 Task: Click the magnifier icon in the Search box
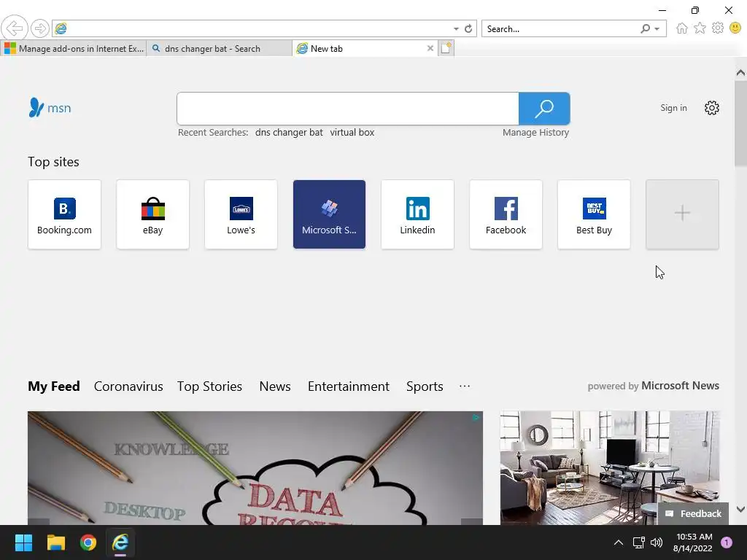(645, 29)
